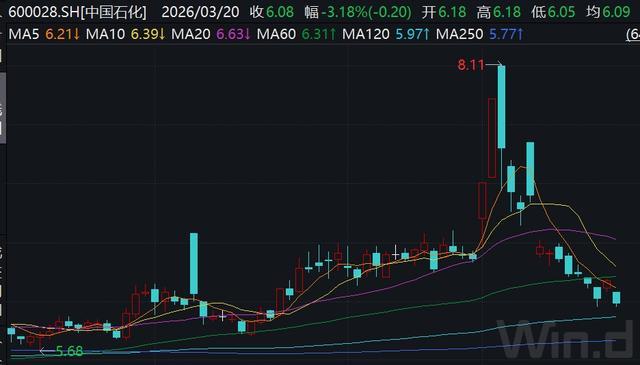Select the MA20 6.63 indicator label
The height and width of the screenshot is (365, 640).
pos(211,34)
